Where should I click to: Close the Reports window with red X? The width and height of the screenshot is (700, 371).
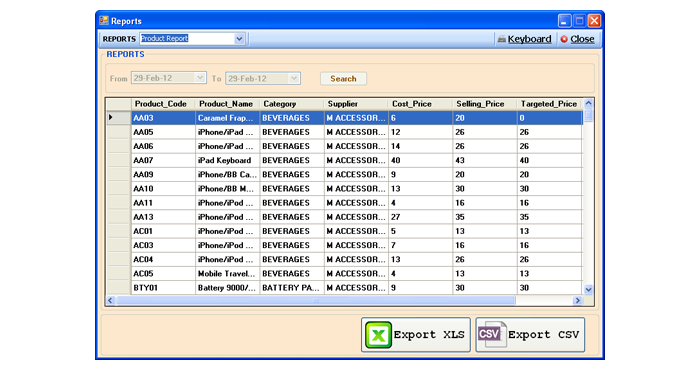click(x=594, y=21)
